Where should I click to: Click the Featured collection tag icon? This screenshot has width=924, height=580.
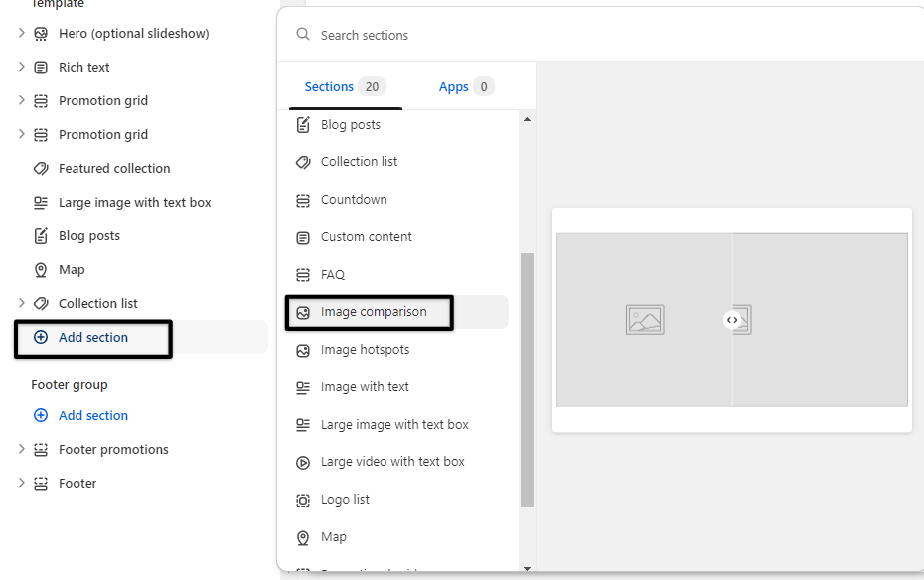pyautogui.click(x=41, y=169)
